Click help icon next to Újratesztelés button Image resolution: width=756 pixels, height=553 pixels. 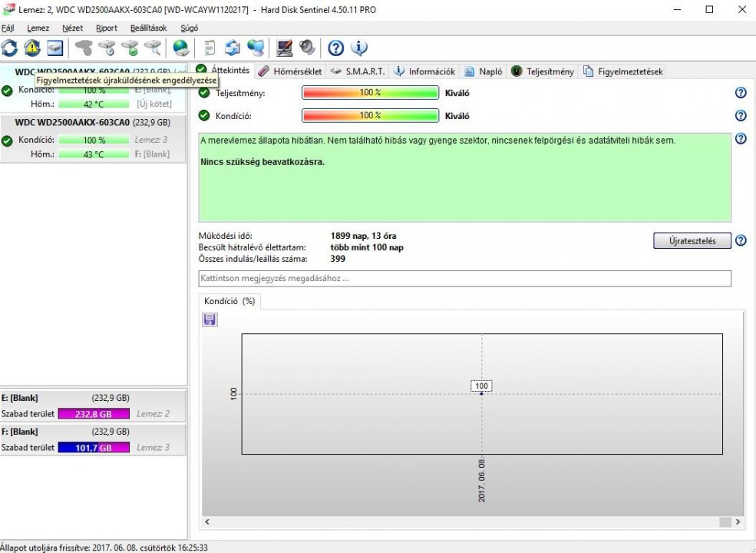(741, 240)
